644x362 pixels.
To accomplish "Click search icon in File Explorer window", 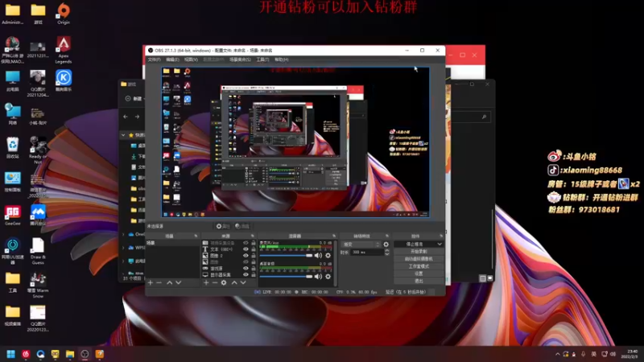I will coord(485,117).
